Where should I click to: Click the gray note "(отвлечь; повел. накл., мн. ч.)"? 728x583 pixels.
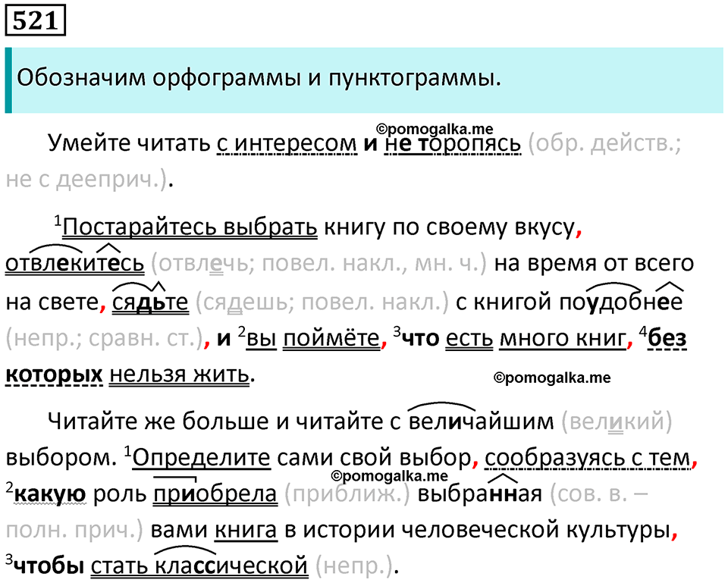click(319, 264)
